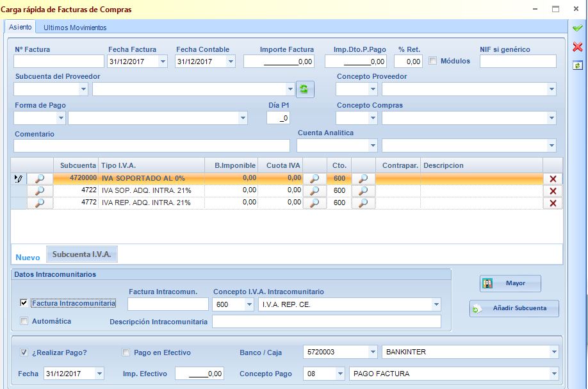
Task: Open the Fecha Factura date dropdown
Action: [163, 62]
